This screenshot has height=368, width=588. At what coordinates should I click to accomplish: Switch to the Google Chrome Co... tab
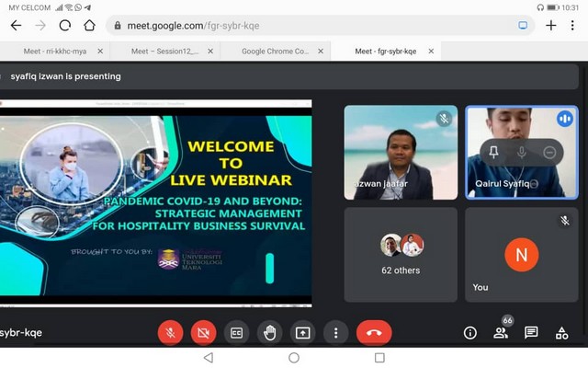275,52
